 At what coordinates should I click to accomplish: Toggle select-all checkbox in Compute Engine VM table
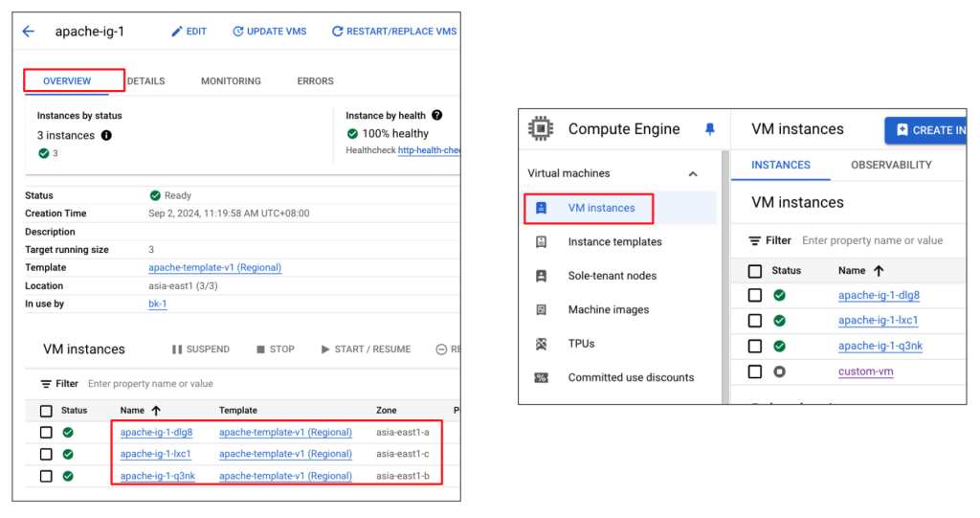755,271
